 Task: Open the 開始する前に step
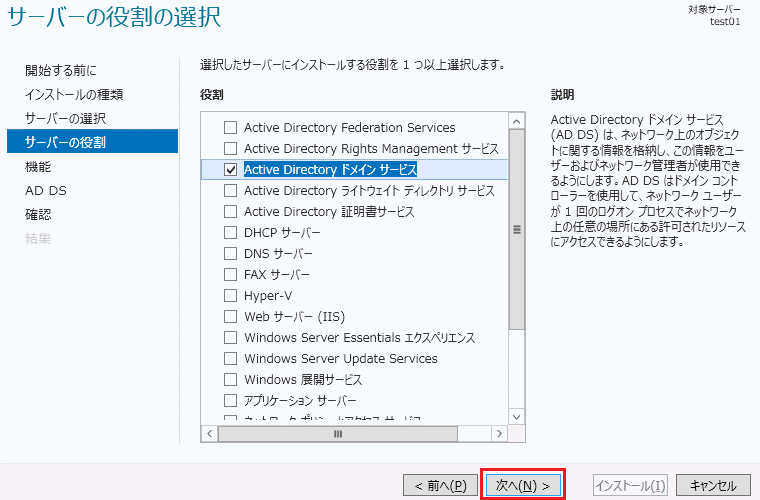point(61,70)
